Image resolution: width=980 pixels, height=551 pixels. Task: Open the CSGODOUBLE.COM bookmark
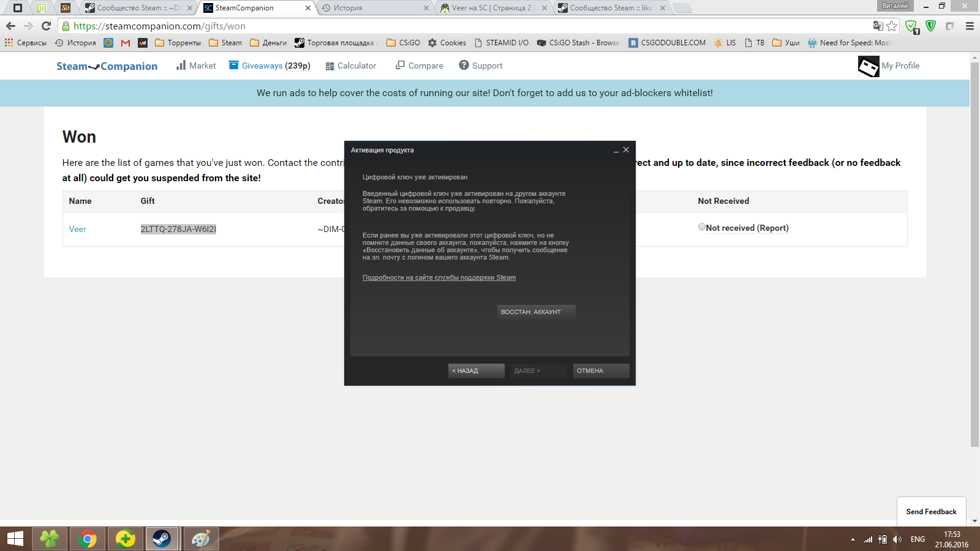[667, 43]
